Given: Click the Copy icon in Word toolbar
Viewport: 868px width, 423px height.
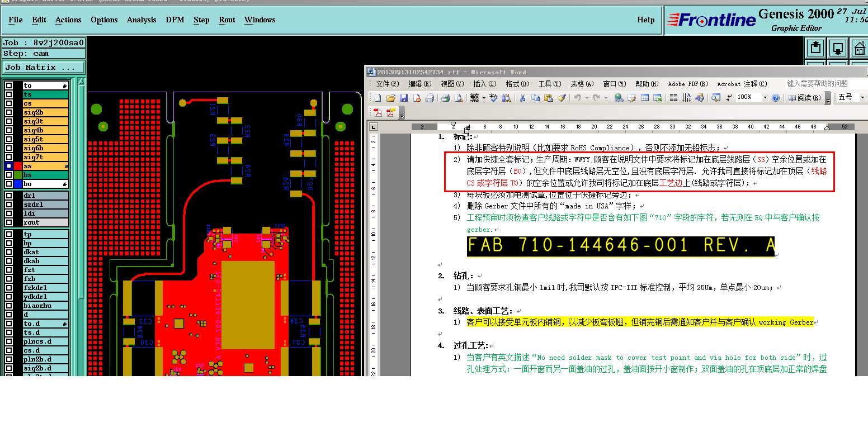Looking at the screenshot, I should (535, 98).
